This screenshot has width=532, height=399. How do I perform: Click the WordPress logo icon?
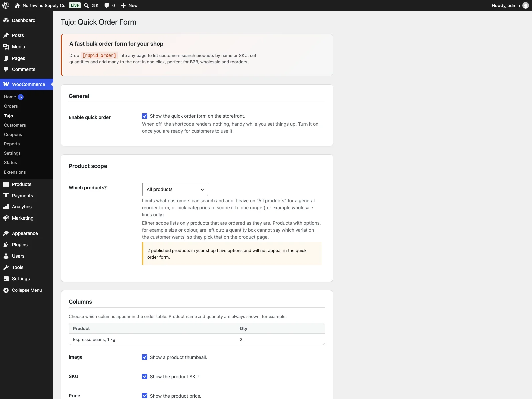point(6,5)
